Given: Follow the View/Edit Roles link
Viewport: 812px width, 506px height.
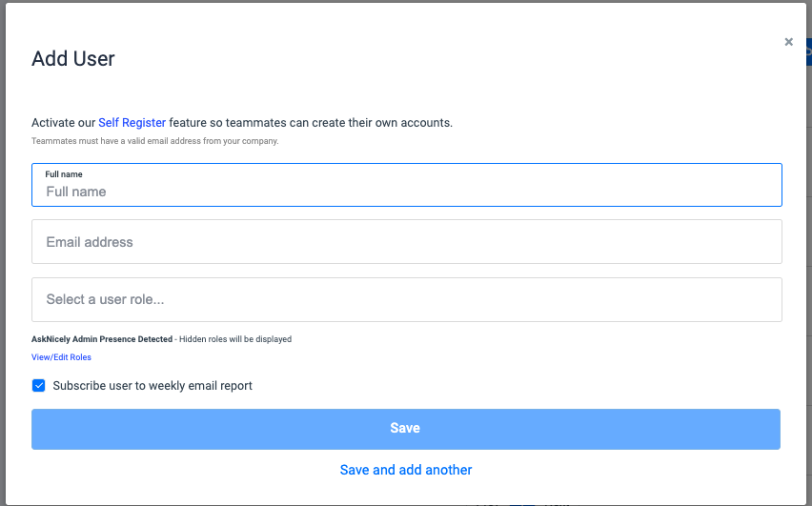Looking at the screenshot, I should click(x=61, y=357).
